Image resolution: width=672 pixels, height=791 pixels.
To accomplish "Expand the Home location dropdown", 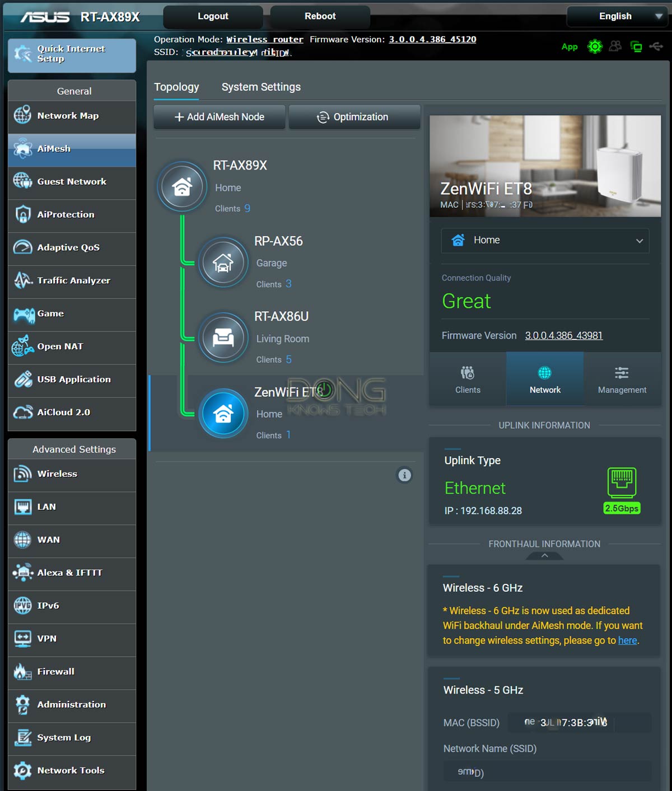I will tap(545, 240).
